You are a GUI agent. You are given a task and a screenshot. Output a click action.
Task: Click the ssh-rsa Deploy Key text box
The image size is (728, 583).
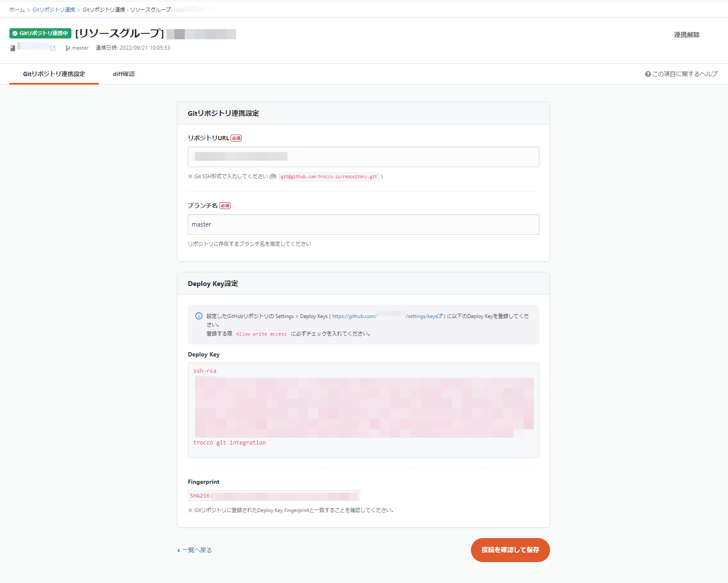363,410
